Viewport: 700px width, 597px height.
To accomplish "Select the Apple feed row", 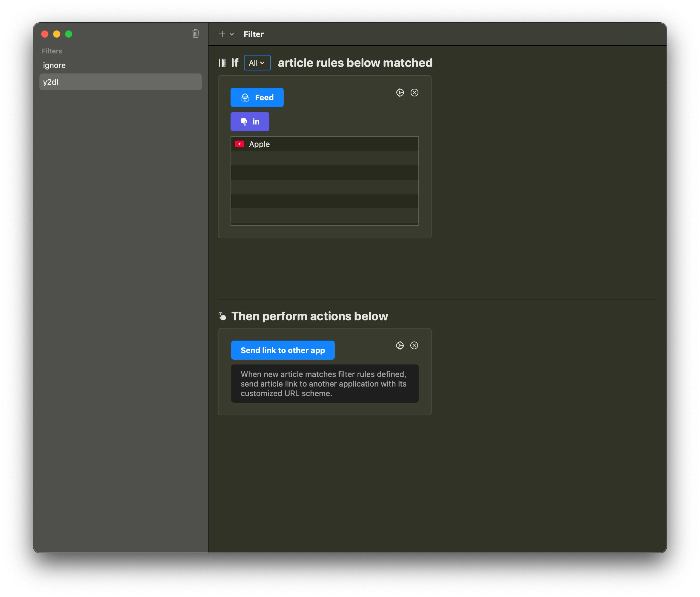I will (324, 144).
